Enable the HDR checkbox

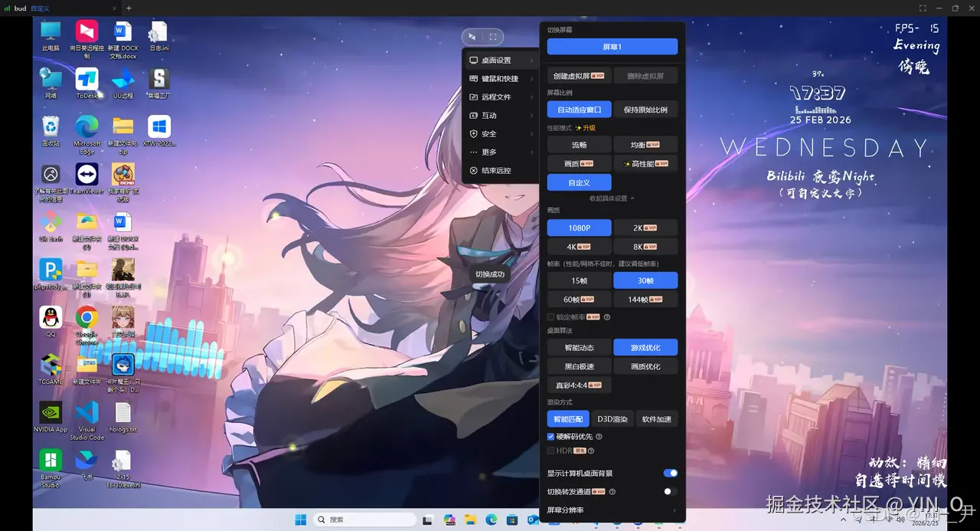click(x=550, y=451)
